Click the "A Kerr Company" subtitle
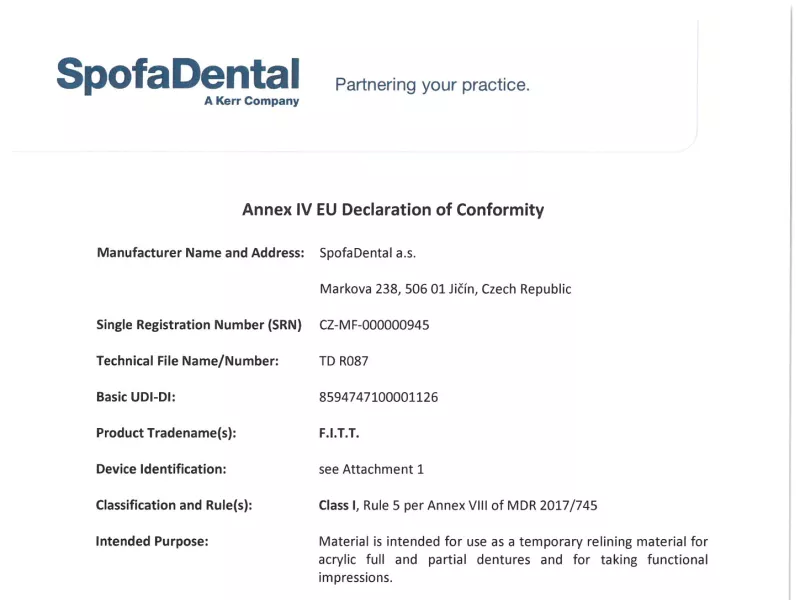 251,101
